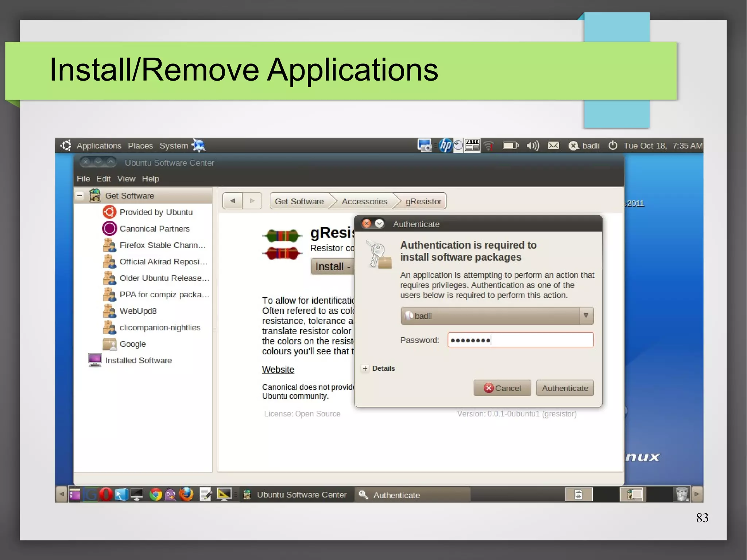This screenshot has height=560, width=747.
Task: Expand the Details section in Authenticate dialog
Action: coord(365,368)
